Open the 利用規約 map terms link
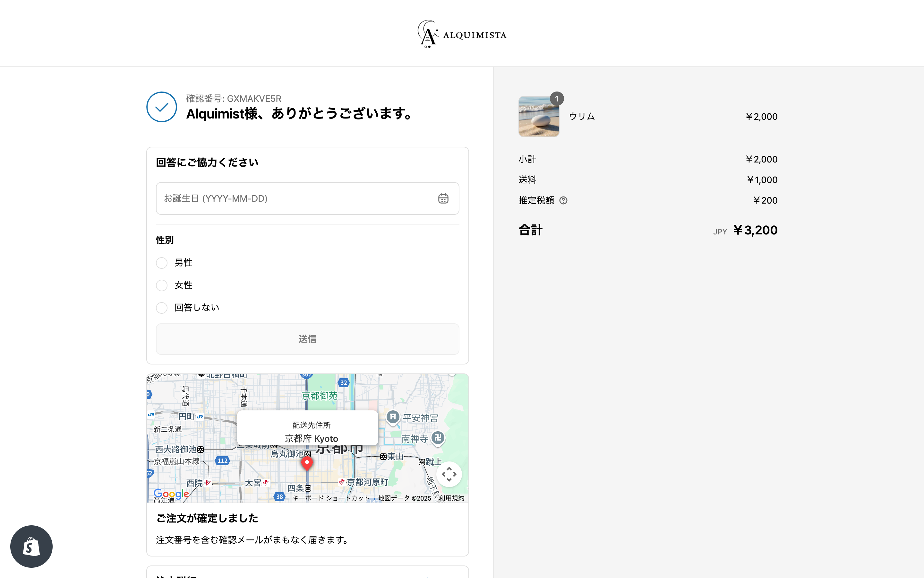This screenshot has width=924, height=578. coord(452,498)
